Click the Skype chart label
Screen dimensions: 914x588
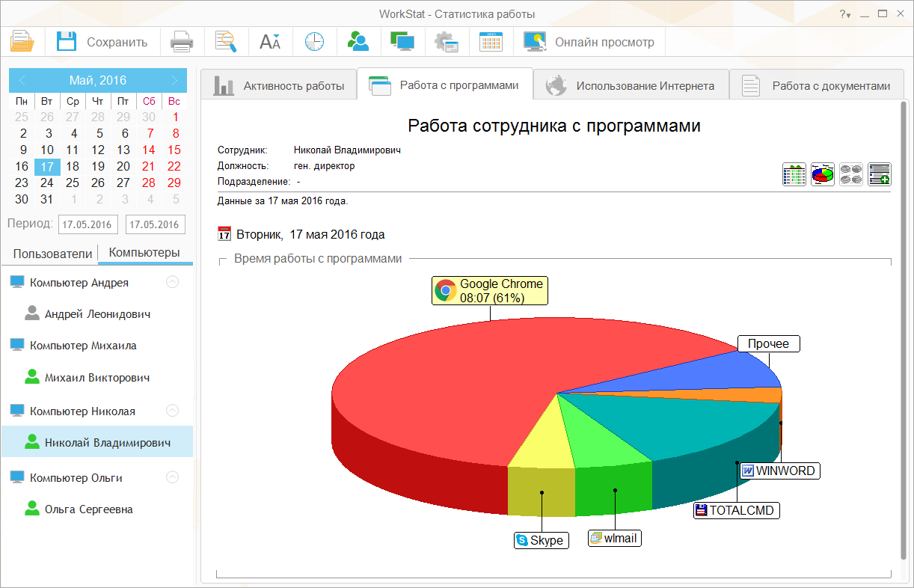pyautogui.click(x=541, y=540)
